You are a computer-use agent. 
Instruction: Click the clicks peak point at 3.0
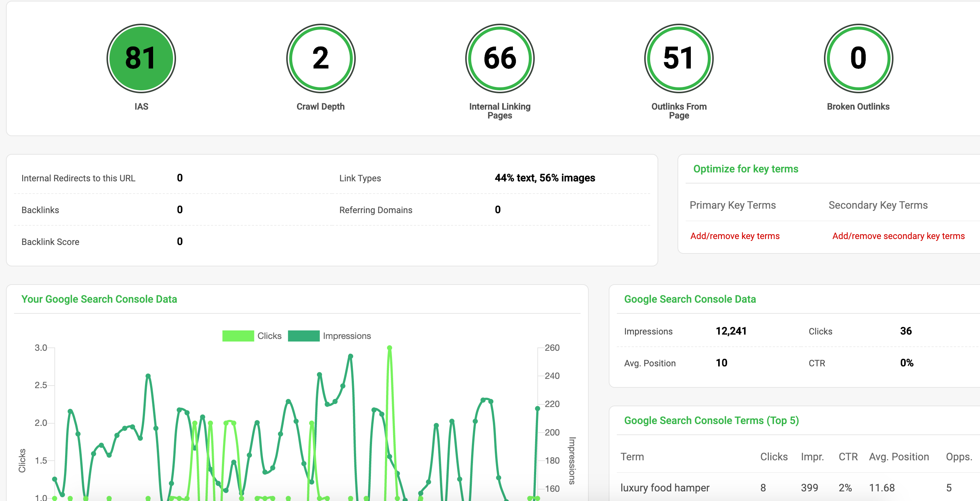click(x=389, y=347)
